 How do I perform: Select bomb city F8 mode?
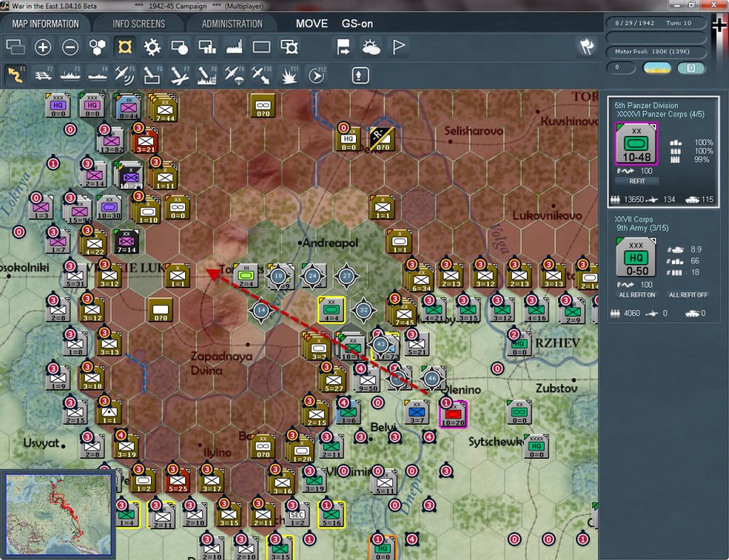click(x=207, y=75)
